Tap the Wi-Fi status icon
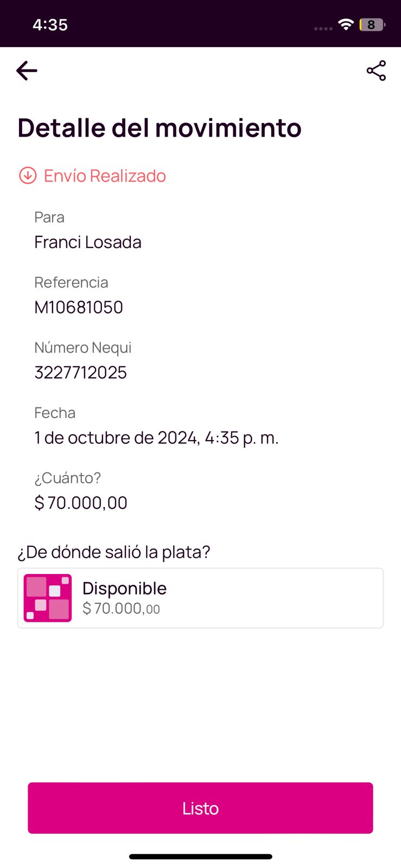This screenshot has height=868, width=401. pyautogui.click(x=346, y=24)
